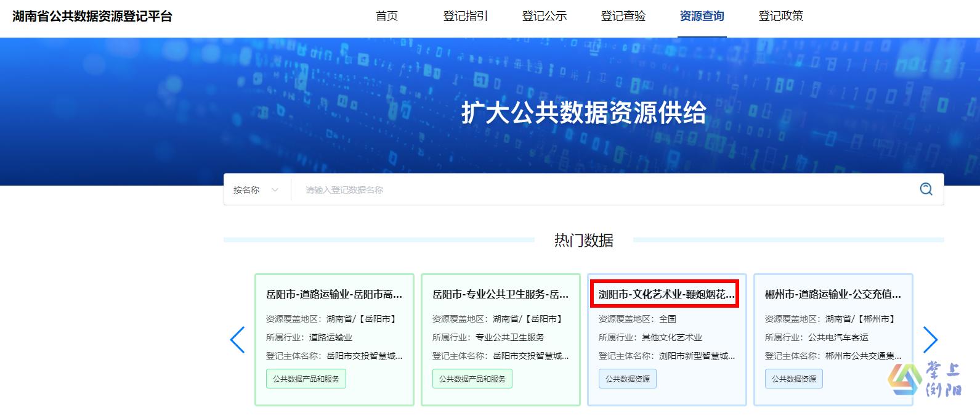Focus the 请输入登记数据名称 search field

[604, 190]
